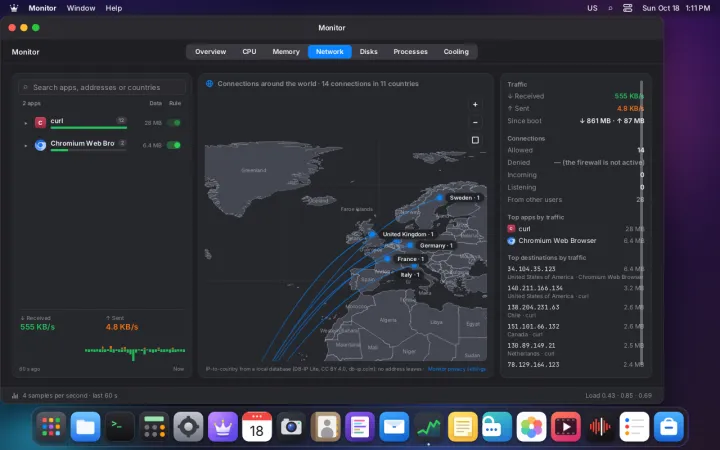Screen dimensions: 720x450
Task: Click the received/sent traffic history graph
Action: click(x=135, y=351)
